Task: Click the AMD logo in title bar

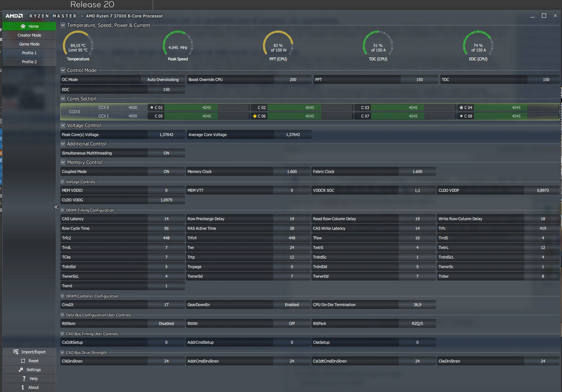Action: tap(14, 16)
